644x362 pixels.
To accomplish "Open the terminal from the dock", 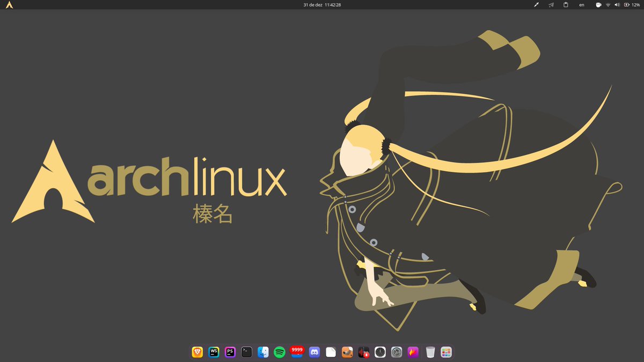I will tap(247, 352).
